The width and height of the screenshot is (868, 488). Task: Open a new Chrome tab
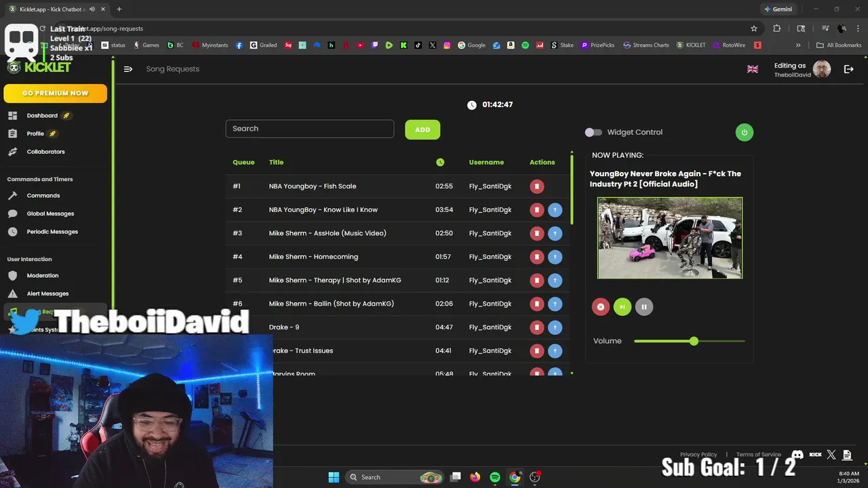119,9
